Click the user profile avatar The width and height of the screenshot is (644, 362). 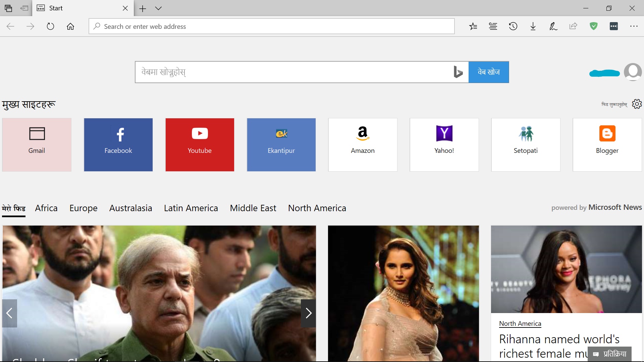633,72
